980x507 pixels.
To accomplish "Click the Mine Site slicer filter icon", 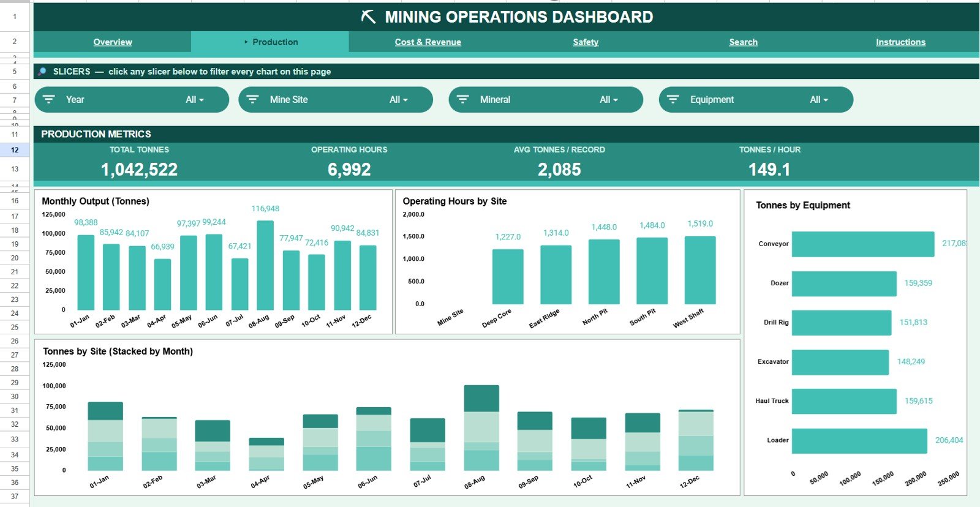I will (252, 99).
